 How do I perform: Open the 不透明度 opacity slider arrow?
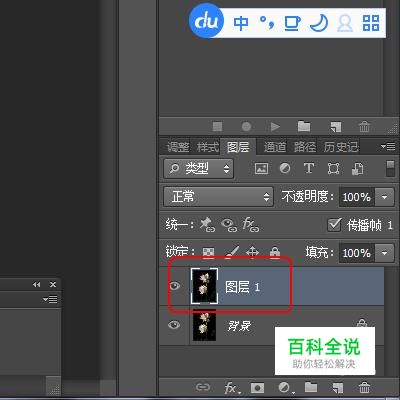pos(384,197)
